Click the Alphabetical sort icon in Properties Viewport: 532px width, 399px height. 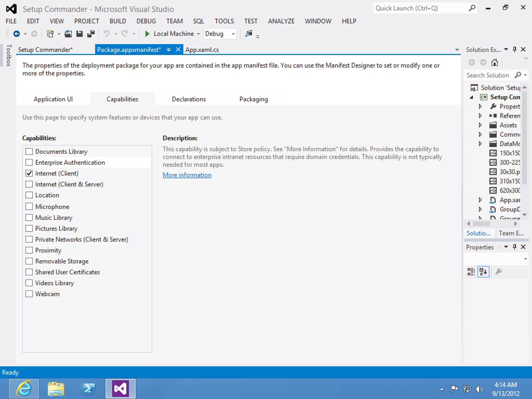(x=483, y=272)
